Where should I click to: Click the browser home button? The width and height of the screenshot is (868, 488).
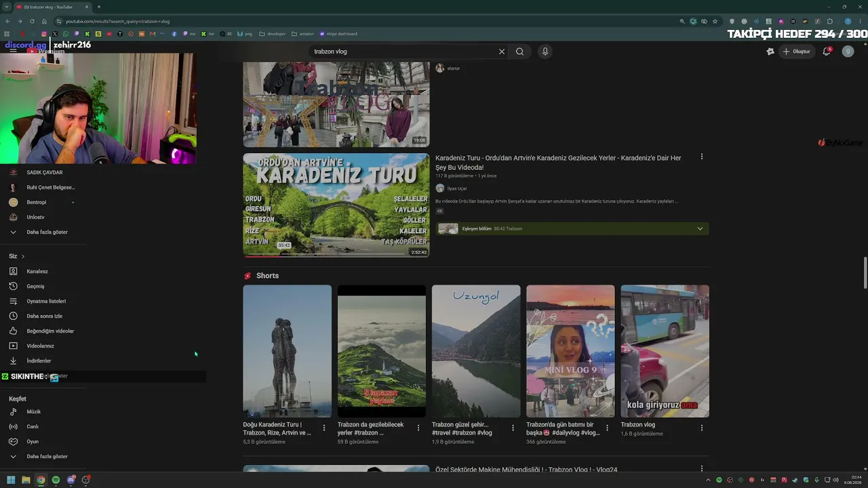click(x=45, y=21)
